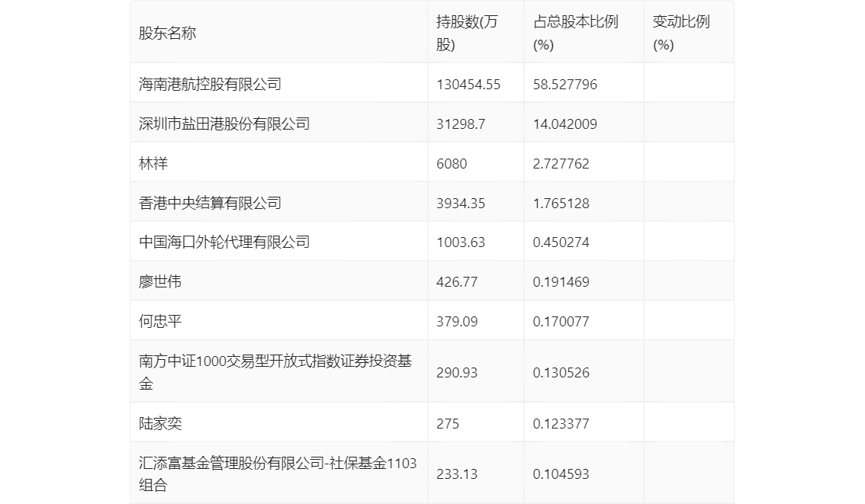865x504 pixels.
Task: Click the percentage 0.450274
Action: tap(561, 242)
